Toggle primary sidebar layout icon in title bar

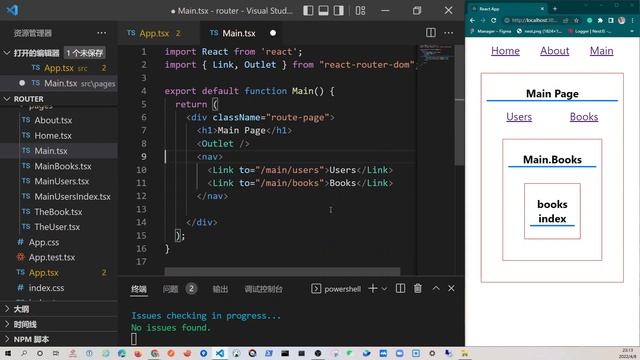pyautogui.click(x=308, y=11)
